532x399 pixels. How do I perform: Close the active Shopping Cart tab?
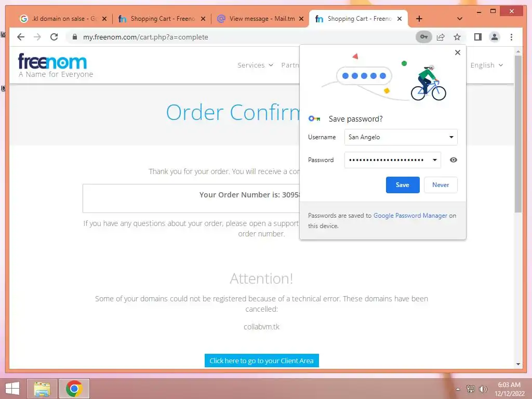click(400, 19)
